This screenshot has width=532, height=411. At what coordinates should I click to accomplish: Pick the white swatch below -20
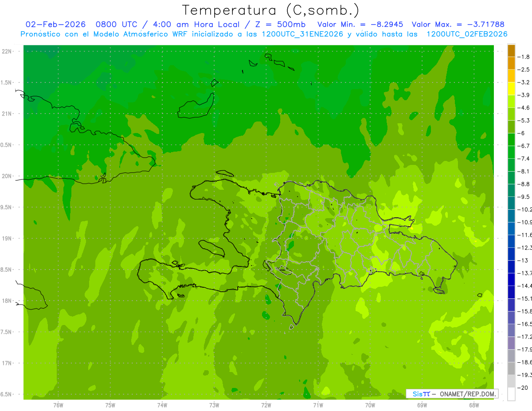(511, 394)
